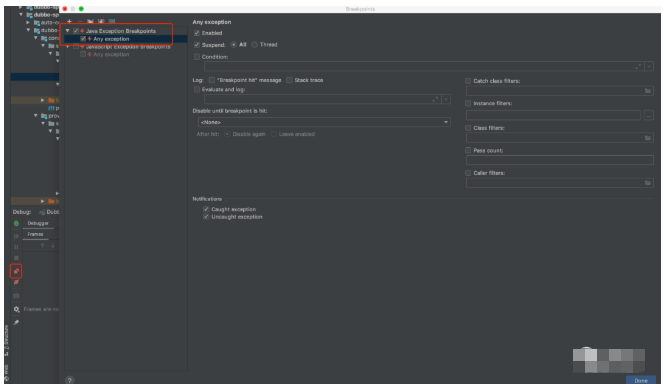Click into the Instance filters input field
Screen dimensions: 666x384
(553, 115)
